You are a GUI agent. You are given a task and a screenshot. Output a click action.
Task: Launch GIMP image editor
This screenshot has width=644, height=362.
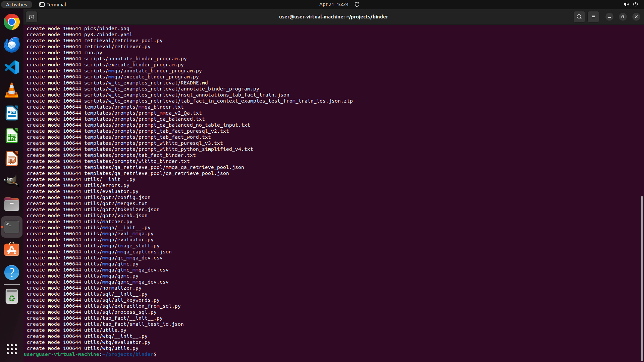point(12,181)
